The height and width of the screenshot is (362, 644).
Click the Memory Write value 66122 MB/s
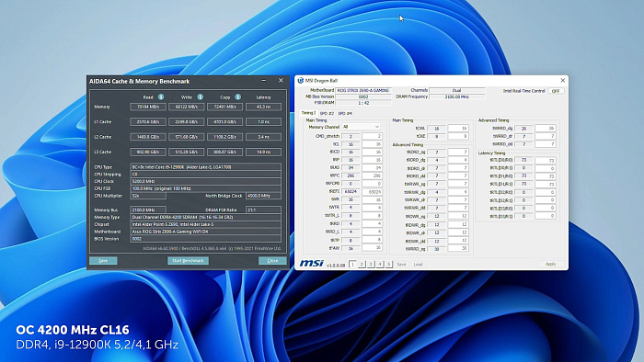pos(187,107)
